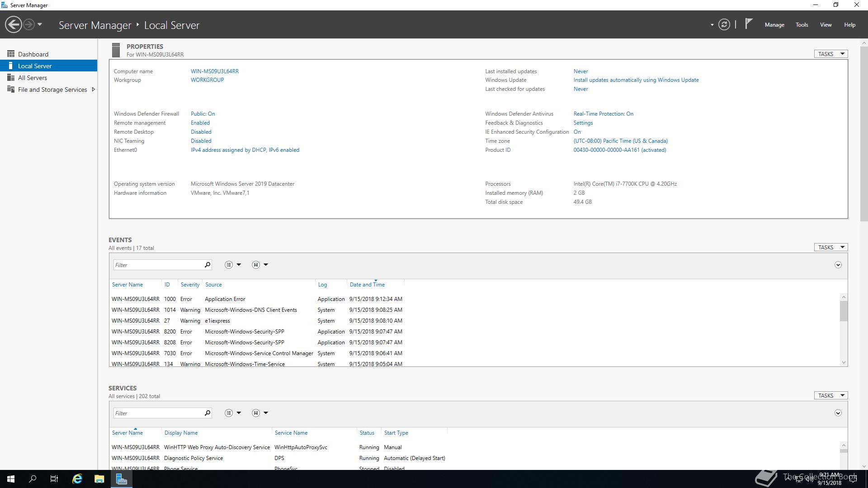Click the WORKGROUP link
This screenshot has width=868, height=488.
point(207,80)
